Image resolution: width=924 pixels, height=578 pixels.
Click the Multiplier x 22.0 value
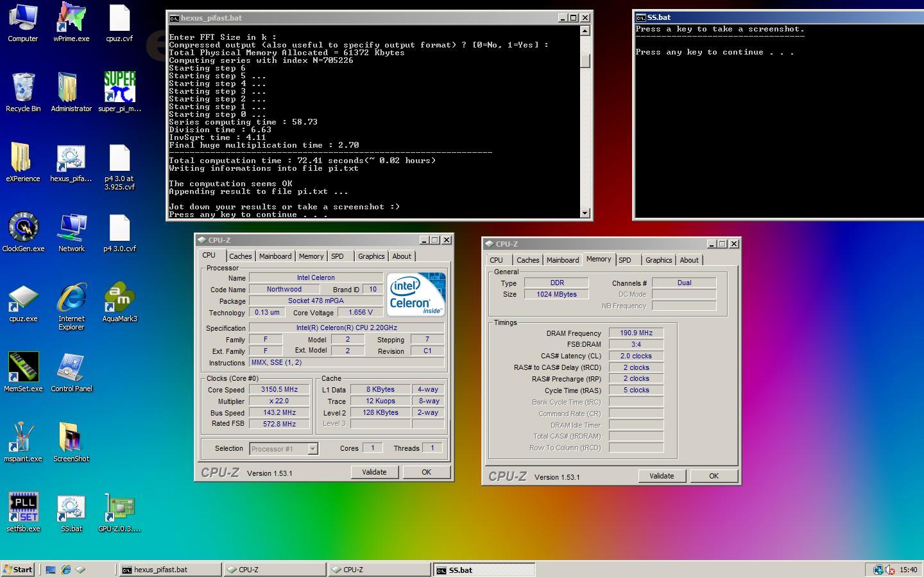tap(280, 401)
